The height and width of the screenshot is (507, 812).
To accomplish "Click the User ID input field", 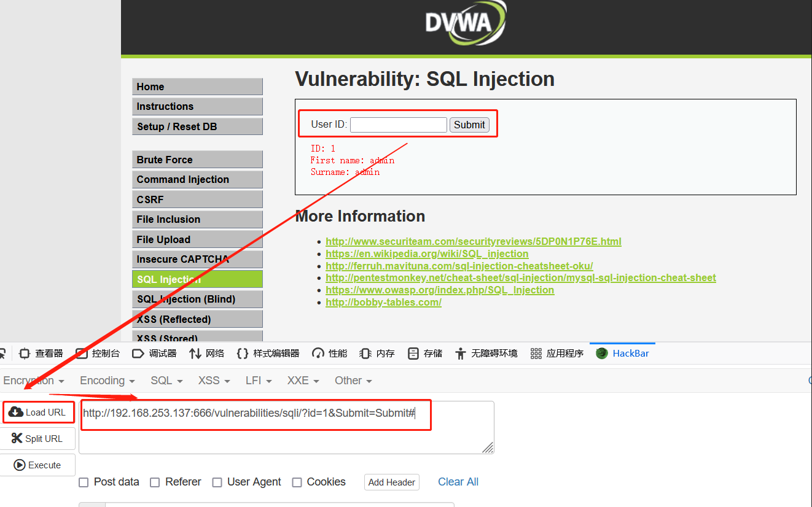I will 398,125.
